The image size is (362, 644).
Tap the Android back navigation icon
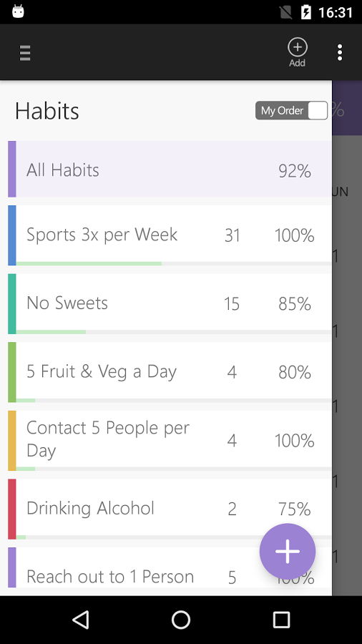click(x=80, y=620)
